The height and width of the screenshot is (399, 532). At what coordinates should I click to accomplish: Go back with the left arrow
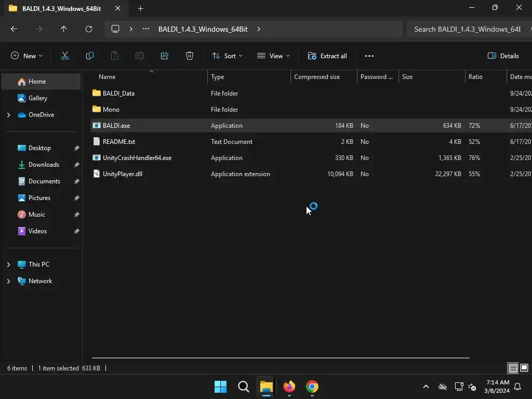14,29
